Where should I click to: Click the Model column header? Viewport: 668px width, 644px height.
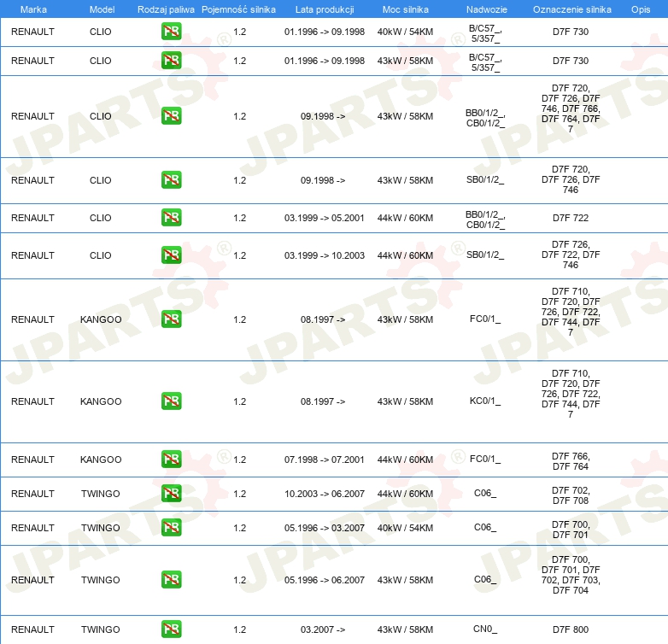point(102,9)
